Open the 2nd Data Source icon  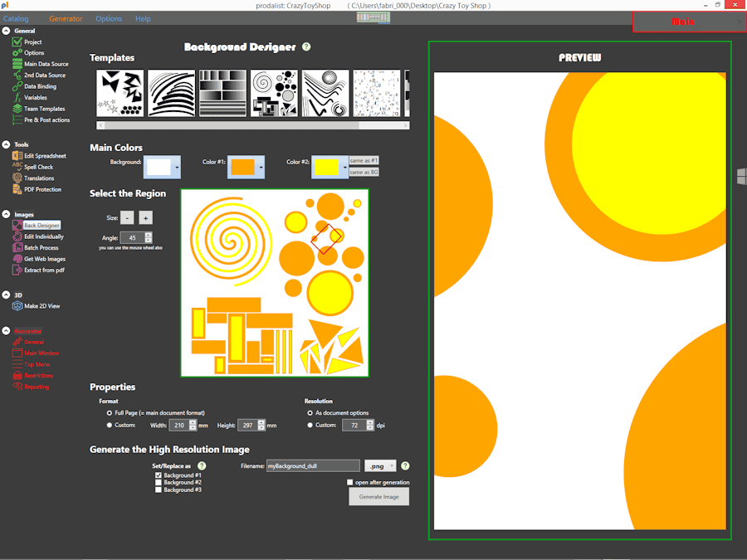(x=17, y=75)
